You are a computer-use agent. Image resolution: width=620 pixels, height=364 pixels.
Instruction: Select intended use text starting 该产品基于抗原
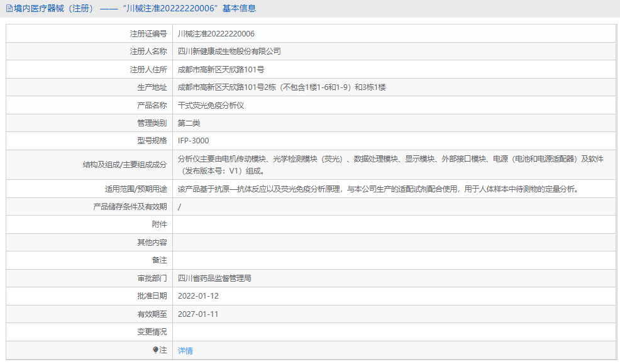click(x=379, y=189)
